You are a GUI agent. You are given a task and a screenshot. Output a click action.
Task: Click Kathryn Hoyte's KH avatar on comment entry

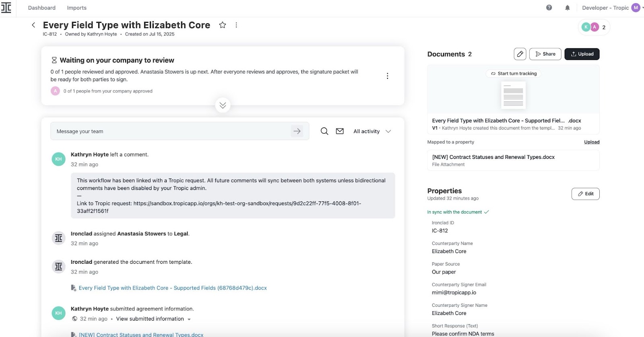(58, 159)
